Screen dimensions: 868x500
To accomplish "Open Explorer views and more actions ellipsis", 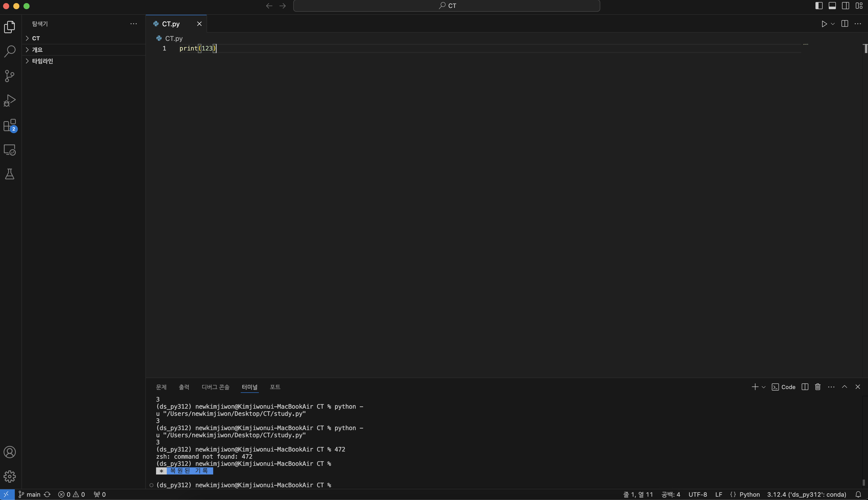I will [x=134, y=24].
